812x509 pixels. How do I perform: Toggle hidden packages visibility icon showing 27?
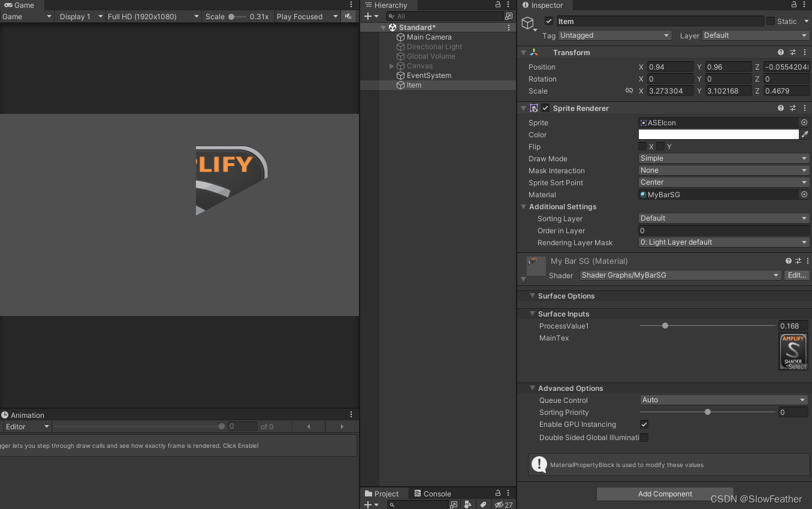coord(503,505)
